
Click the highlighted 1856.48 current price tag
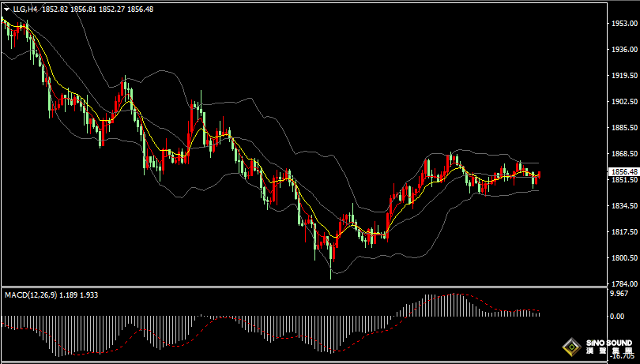[x=623, y=171]
